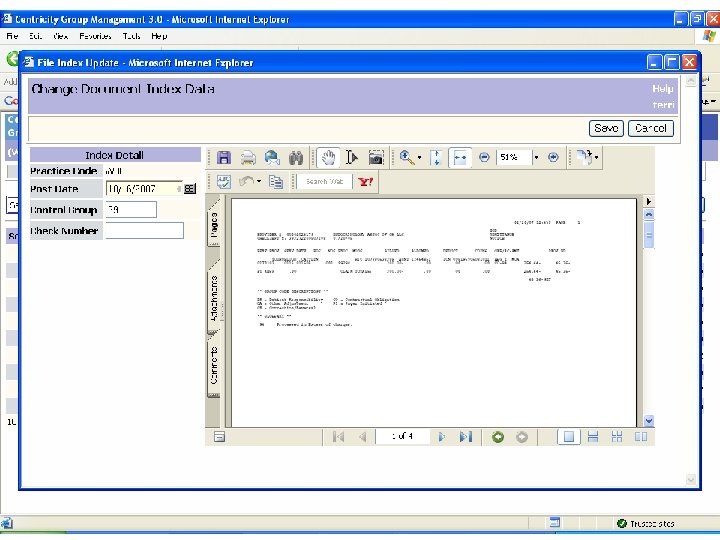Image resolution: width=720 pixels, height=540 pixels.
Task: Toggle Continuous Facing layout
Action: click(x=617, y=437)
